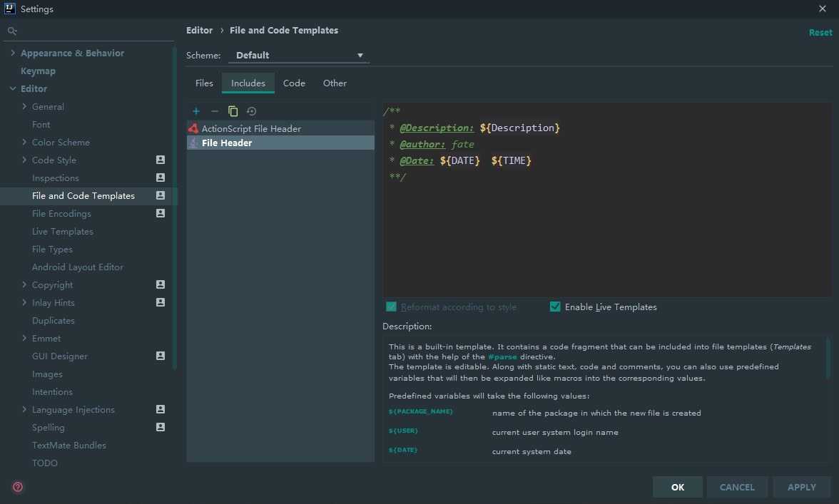Open TextMate Bundles settings
This screenshot has width=839, height=504.
[69, 446]
